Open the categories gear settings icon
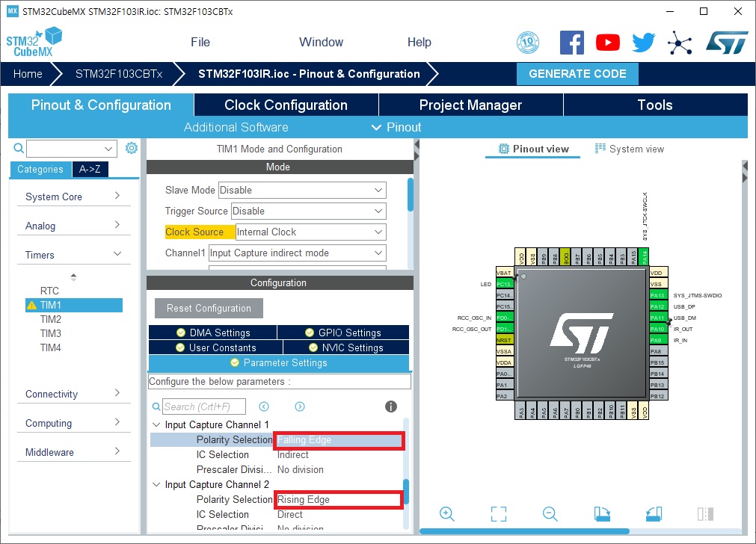Image resolution: width=756 pixels, height=544 pixels. coord(131,148)
